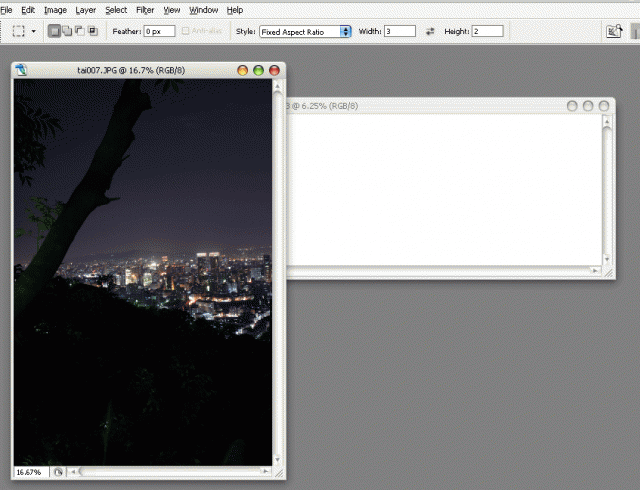Image resolution: width=640 pixels, height=490 pixels.
Task: Open the Filter menu
Action: [145, 10]
